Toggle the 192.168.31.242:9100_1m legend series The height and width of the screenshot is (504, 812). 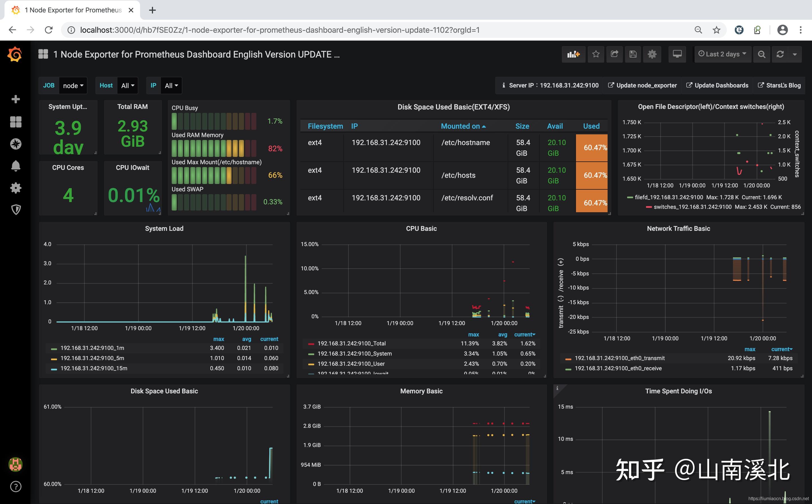(x=92, y=348)
